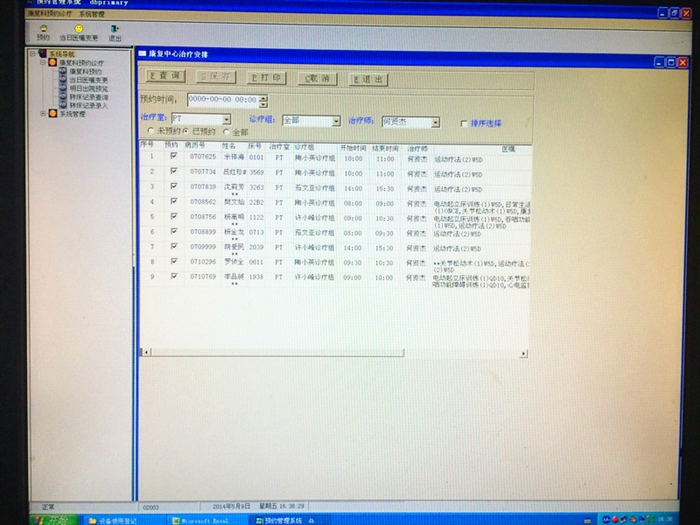
Task: Open the Windows 开始 start button
Action: point(54,520)
